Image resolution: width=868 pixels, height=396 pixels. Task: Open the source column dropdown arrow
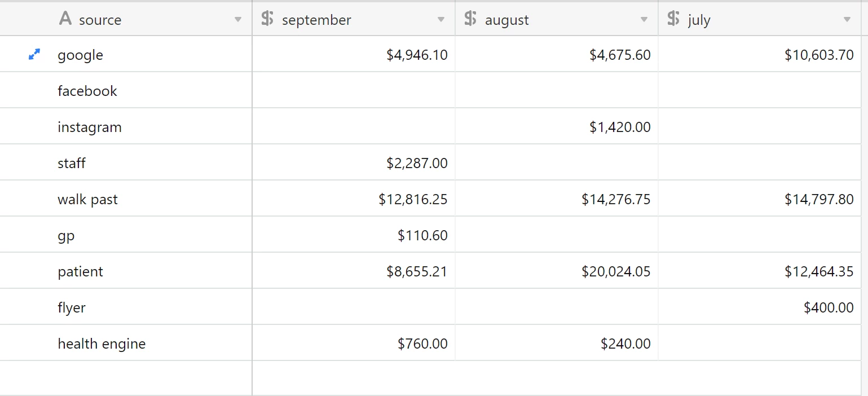(238, 20)
